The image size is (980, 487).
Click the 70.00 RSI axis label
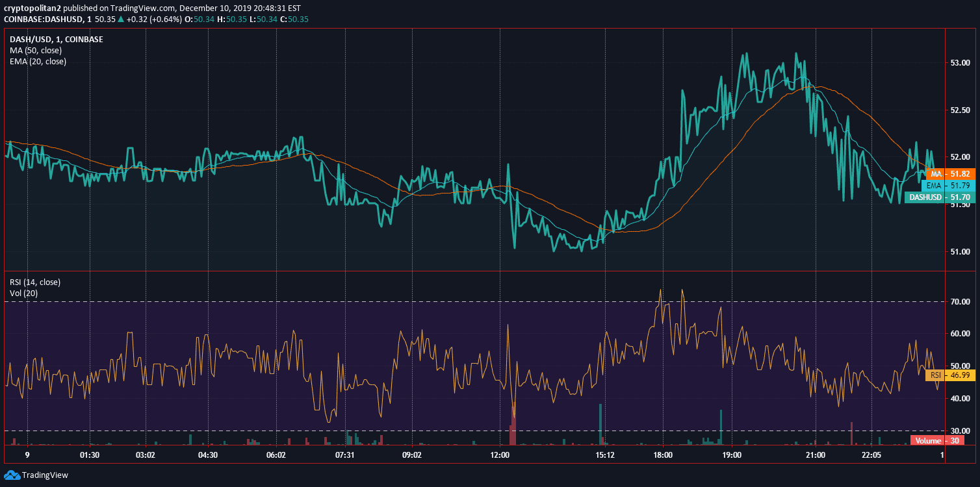pyautogui.click(x=961, y=302)
